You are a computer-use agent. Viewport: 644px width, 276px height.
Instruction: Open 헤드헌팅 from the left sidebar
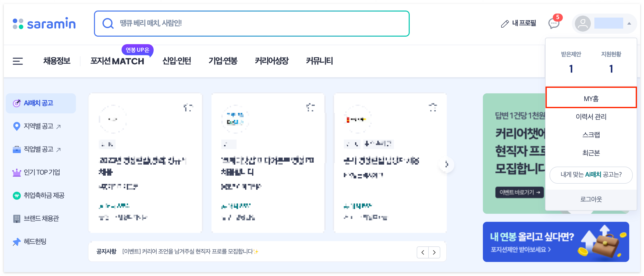[x=35, y=241]
